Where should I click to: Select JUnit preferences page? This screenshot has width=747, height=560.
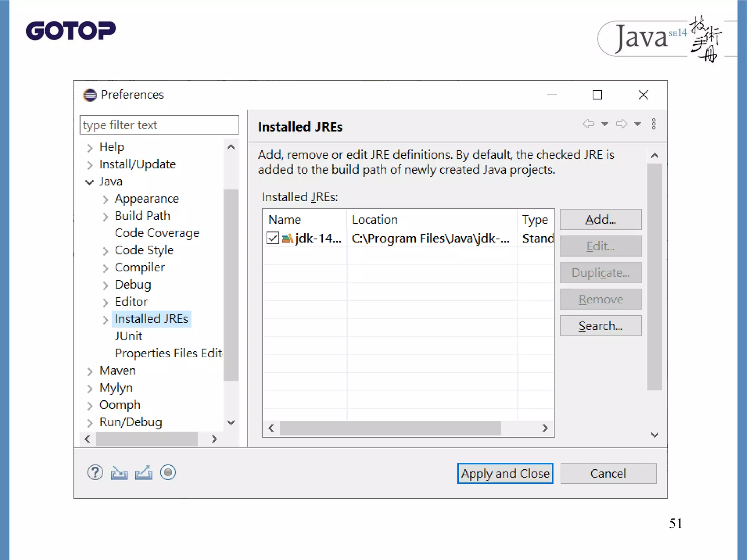pyautogui.click(x=128, y=336)
